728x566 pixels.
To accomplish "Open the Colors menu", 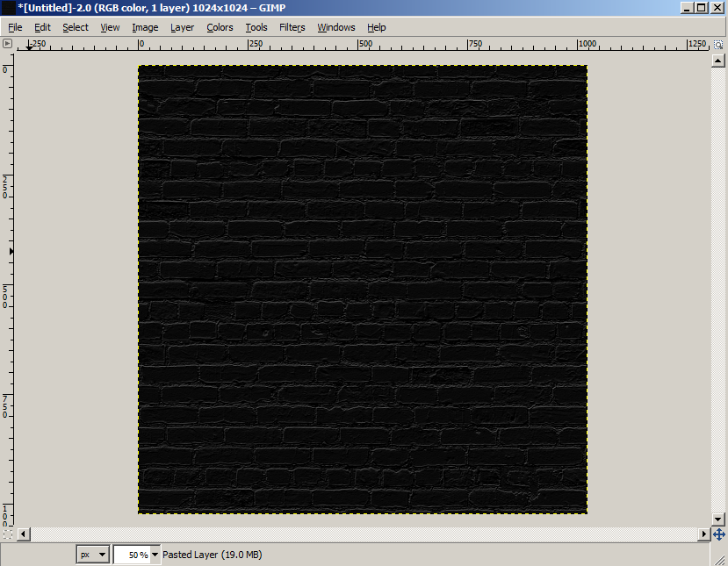I will [x=220, y=27].
